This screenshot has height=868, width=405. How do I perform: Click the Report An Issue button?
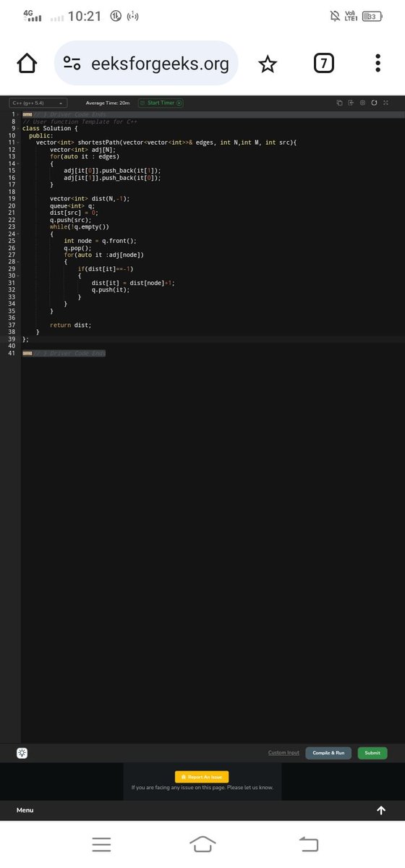(202, 777)
